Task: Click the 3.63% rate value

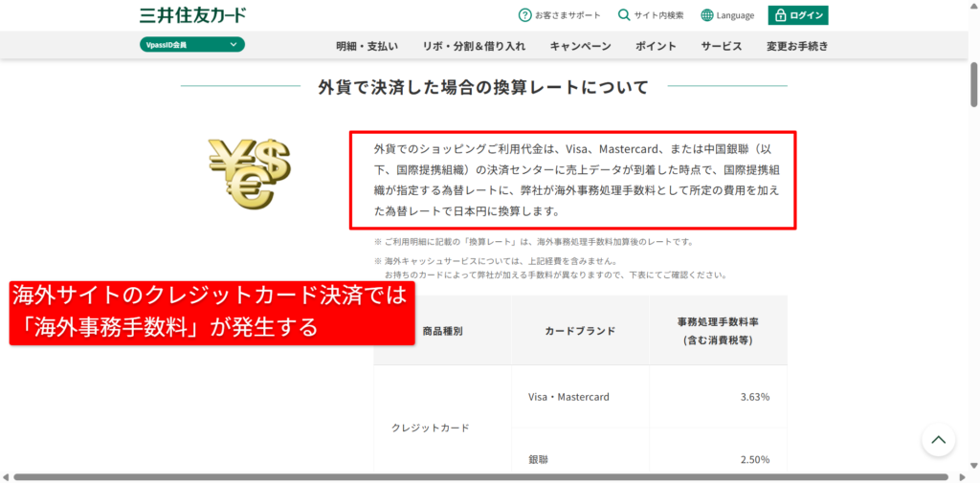Action: click(x=755, y=397)
